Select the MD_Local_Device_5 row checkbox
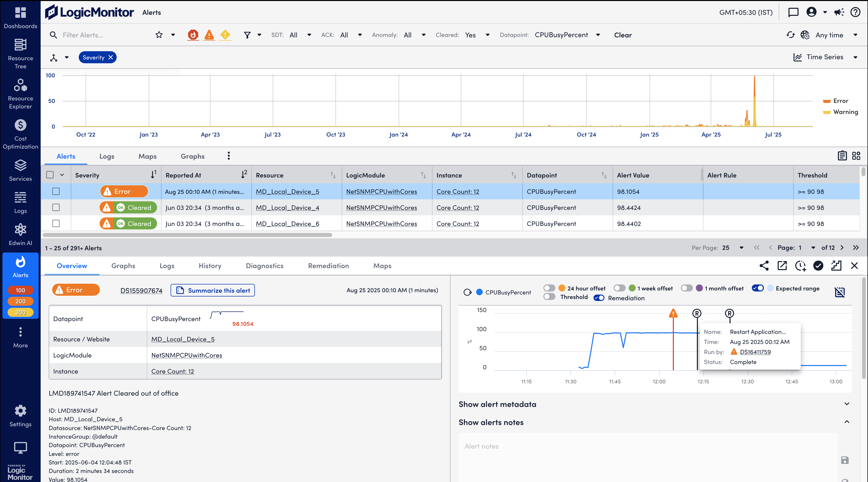 [56, 192]
